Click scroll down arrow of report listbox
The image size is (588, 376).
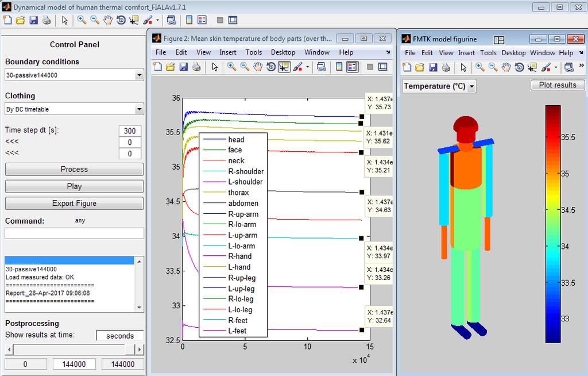[x=139, y=308]
